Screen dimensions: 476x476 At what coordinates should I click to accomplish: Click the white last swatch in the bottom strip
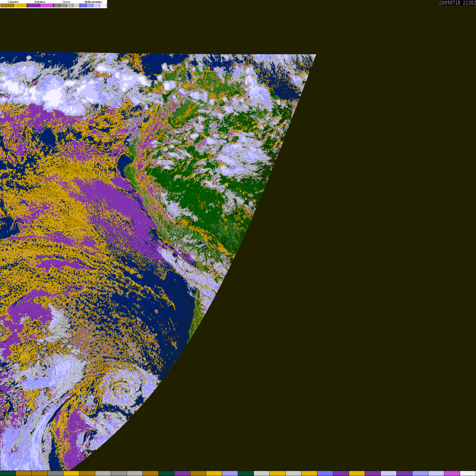[468, 473]
